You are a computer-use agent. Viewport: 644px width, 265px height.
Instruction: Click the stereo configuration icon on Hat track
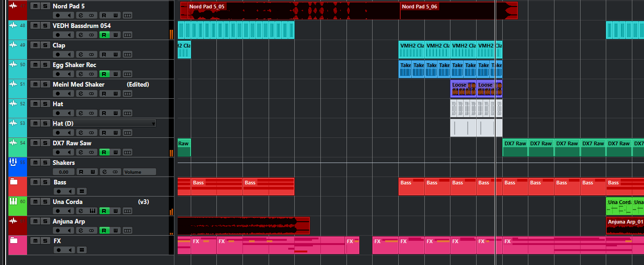[92, 113]
